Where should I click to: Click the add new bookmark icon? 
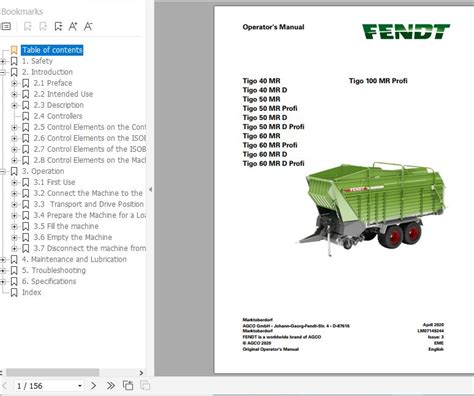click(x=43, y=26)
